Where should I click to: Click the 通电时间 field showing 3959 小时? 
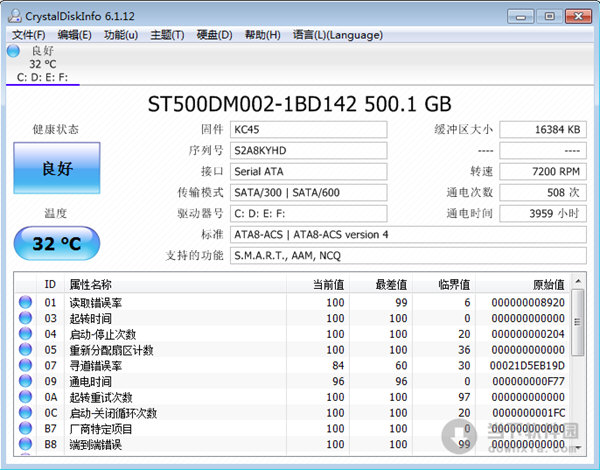coord(543,214)
